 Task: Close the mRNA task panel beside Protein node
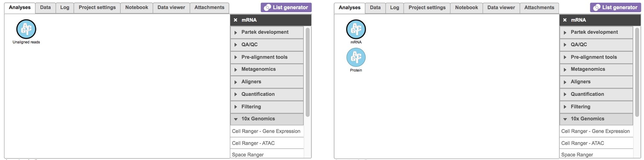click(x=565, y=20)
